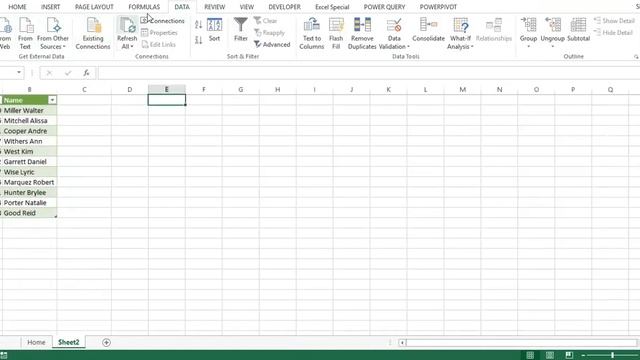Click horizontal scrollbar left arrow
Image resolution: width=640 pixels, height=360 pixels.
(402, 343)
